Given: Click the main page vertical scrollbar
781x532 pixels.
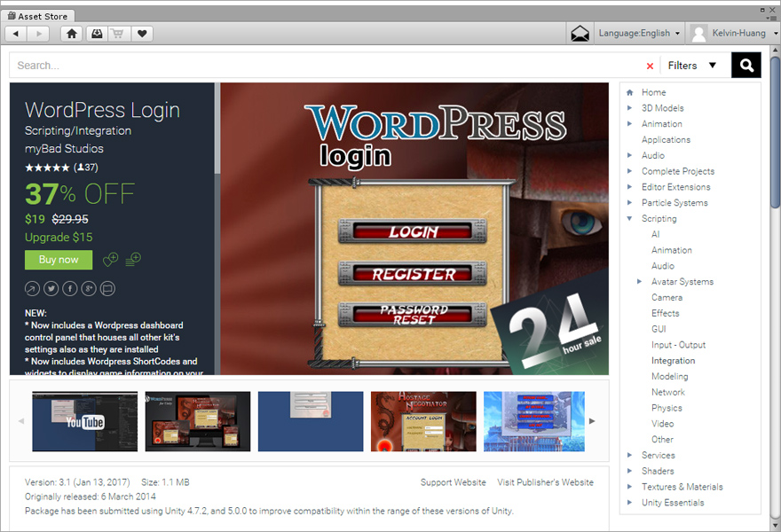Looking at the screenshot, I should [x=775, y=132].
